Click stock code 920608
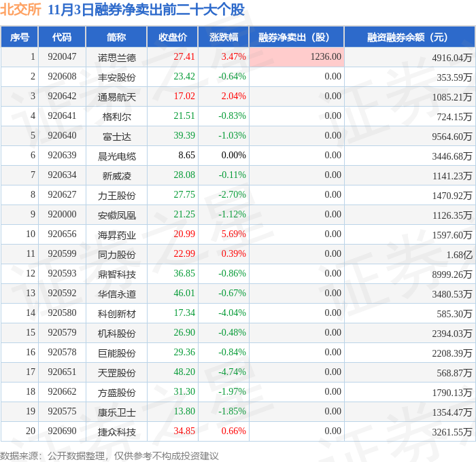This screenshot has height=462, width=476. click(62, 77)
